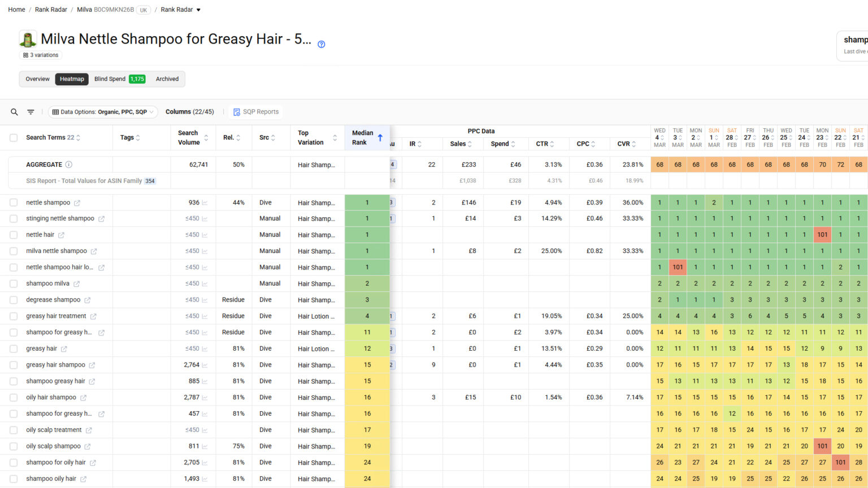Check the nettle shampoo row checkbox

click(x=14, y=202)
